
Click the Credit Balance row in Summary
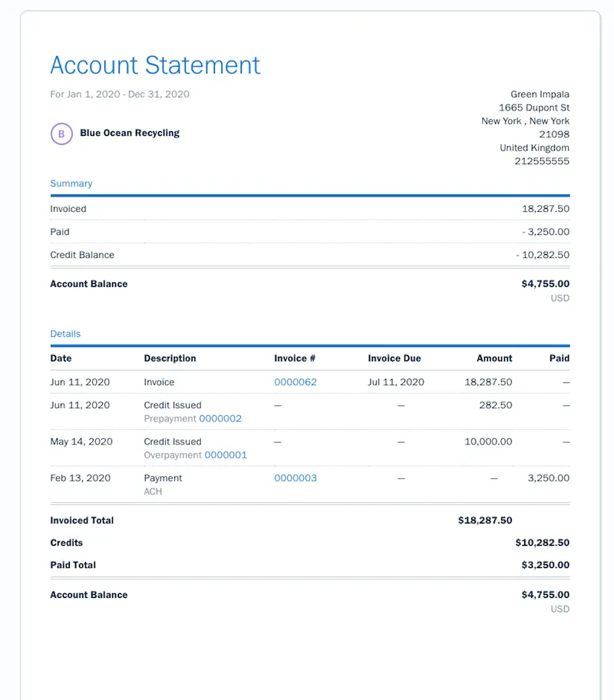[82, 255]
